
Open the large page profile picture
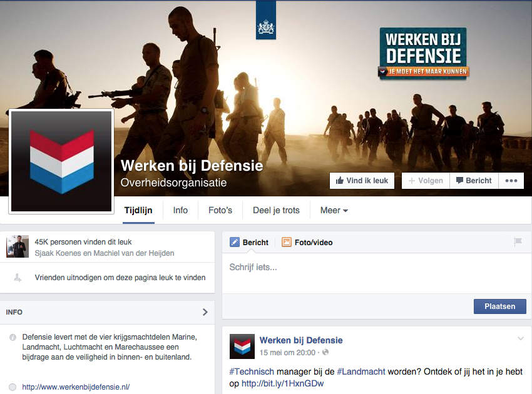tap(61, 161)
